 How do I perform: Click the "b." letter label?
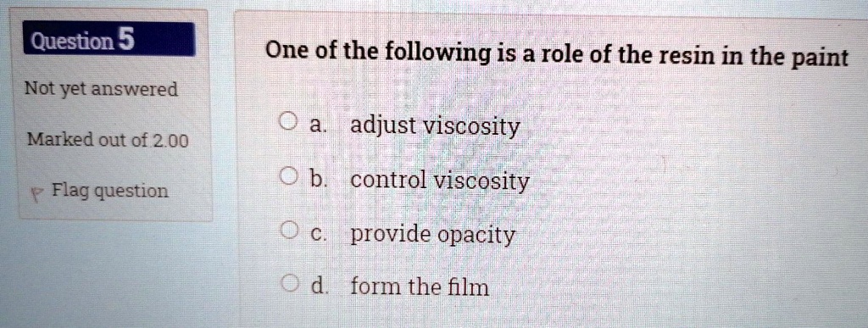coord(319,179)
